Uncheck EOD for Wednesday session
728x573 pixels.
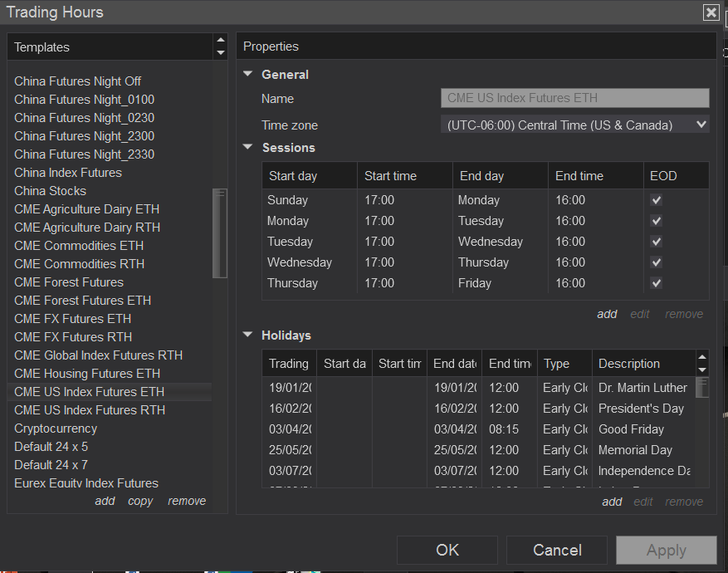[657, 262]
